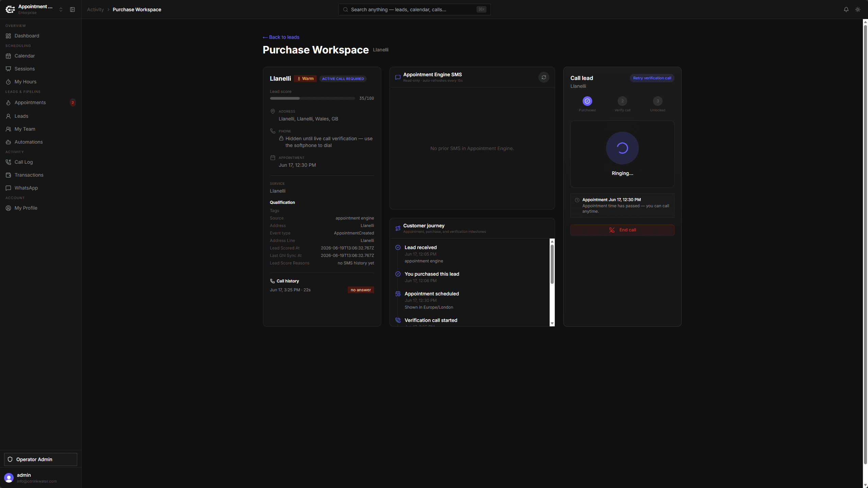The height and width of the screenshot is (488, 868).
Task: Click the lead score progress bar
Action: tap(312, 98)
